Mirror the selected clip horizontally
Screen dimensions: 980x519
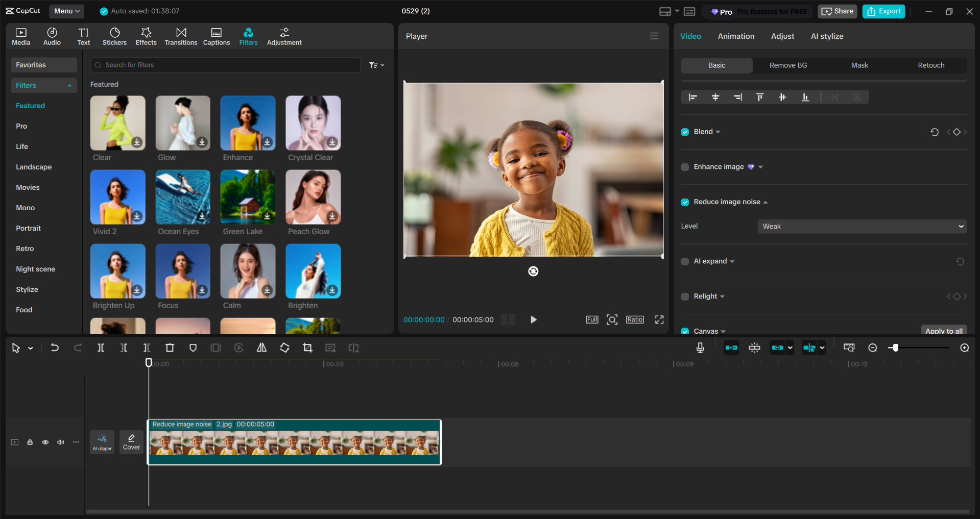pos(261,348)
